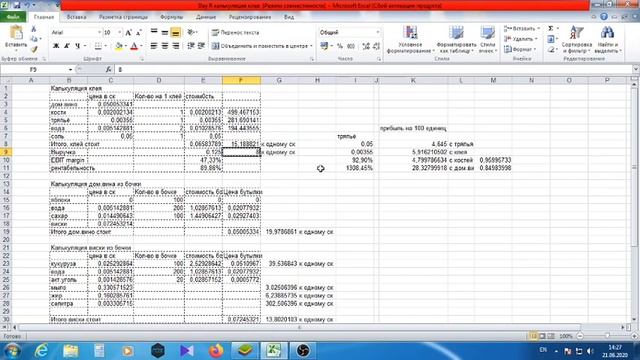Screen dimensions: 640x360
Task: Click the Insert Function fx icon
Action: point(108,69)
